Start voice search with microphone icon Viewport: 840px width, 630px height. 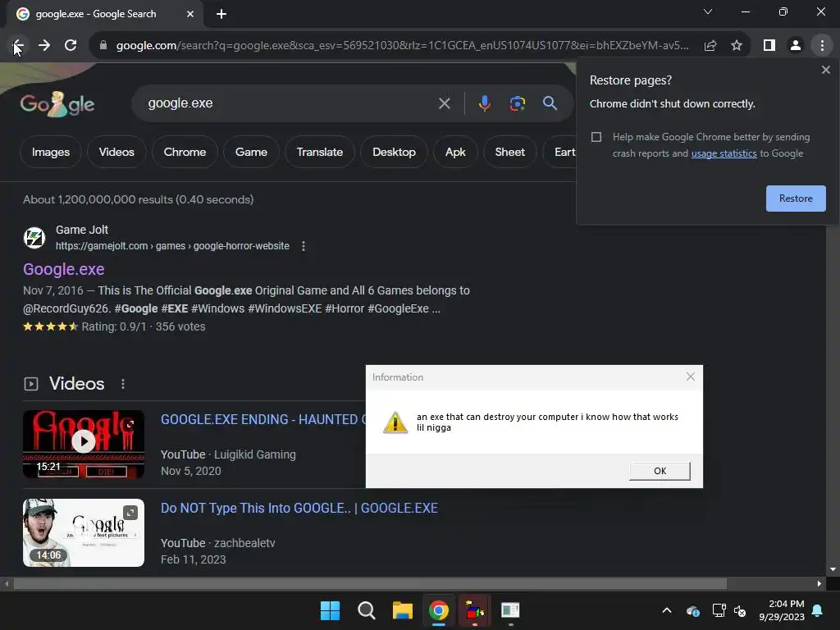pyautogui.click(x=484, y=103)
